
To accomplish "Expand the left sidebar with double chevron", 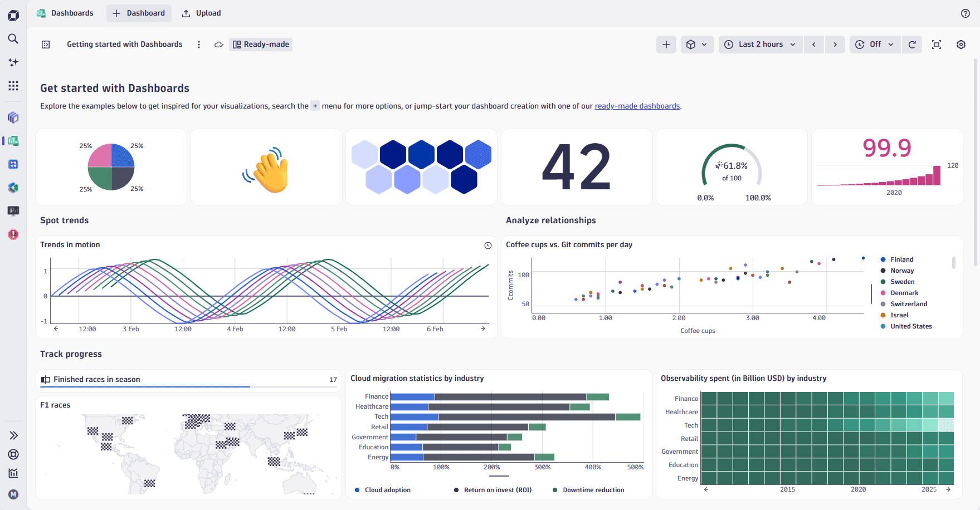I will (13, 435).
